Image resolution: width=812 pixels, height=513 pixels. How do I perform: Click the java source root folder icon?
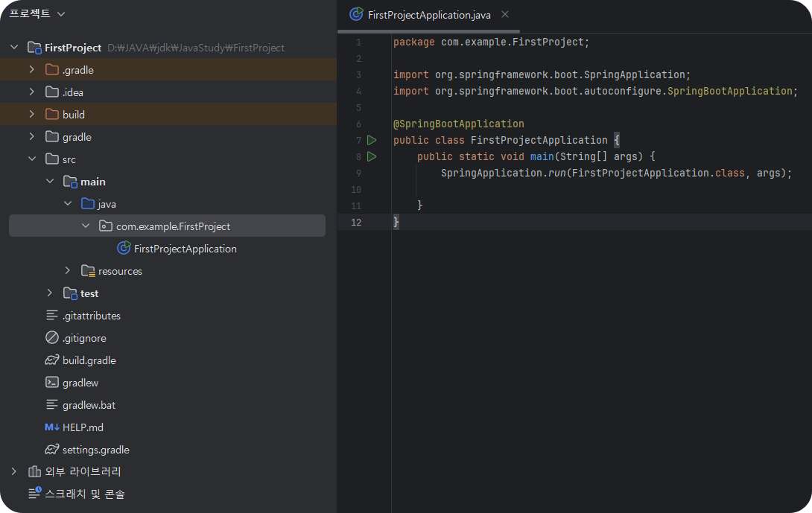pyautogui.click(x=87, y=203)
